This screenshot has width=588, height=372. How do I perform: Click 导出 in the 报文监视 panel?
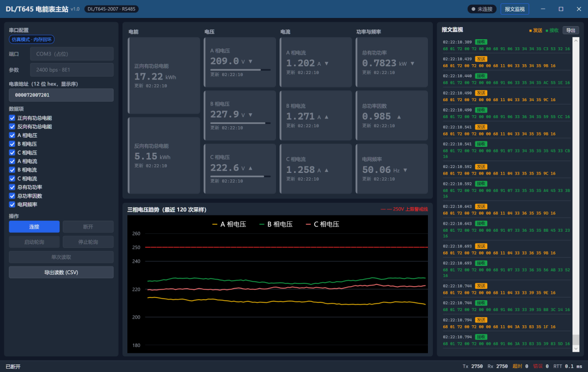571,30
